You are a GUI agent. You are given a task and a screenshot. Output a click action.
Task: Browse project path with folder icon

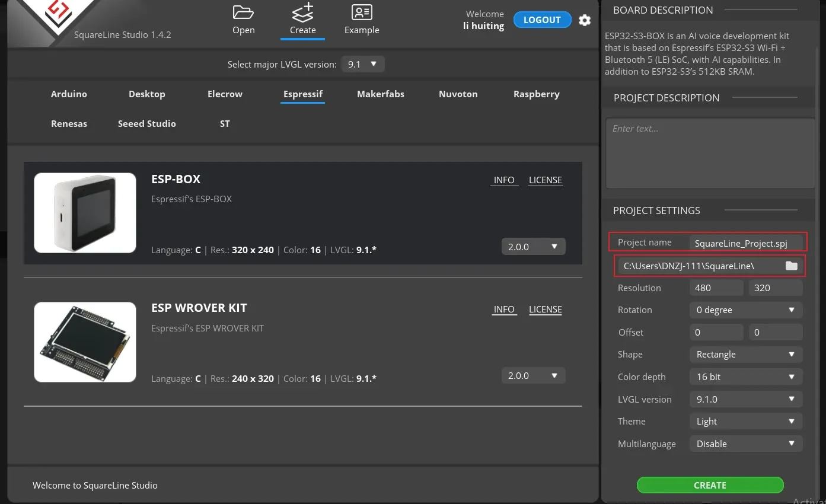pos(791,266)
